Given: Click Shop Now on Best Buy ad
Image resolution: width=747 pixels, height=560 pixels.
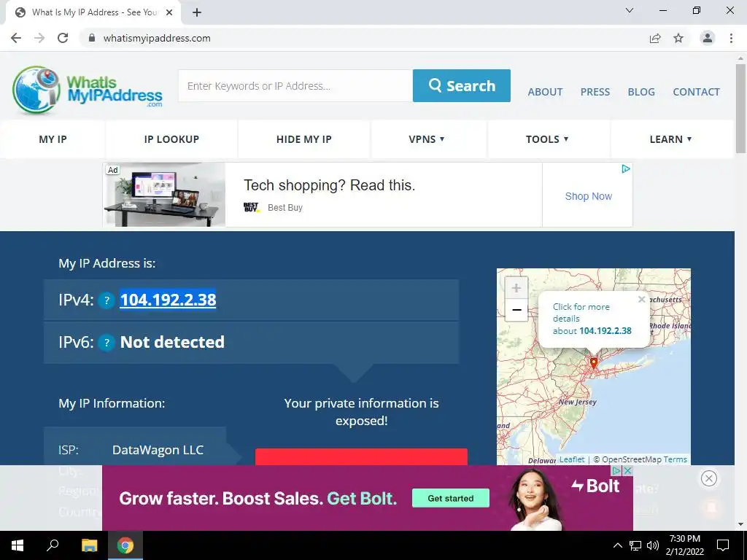Looking at the screenshot, I should pos(588,196).
